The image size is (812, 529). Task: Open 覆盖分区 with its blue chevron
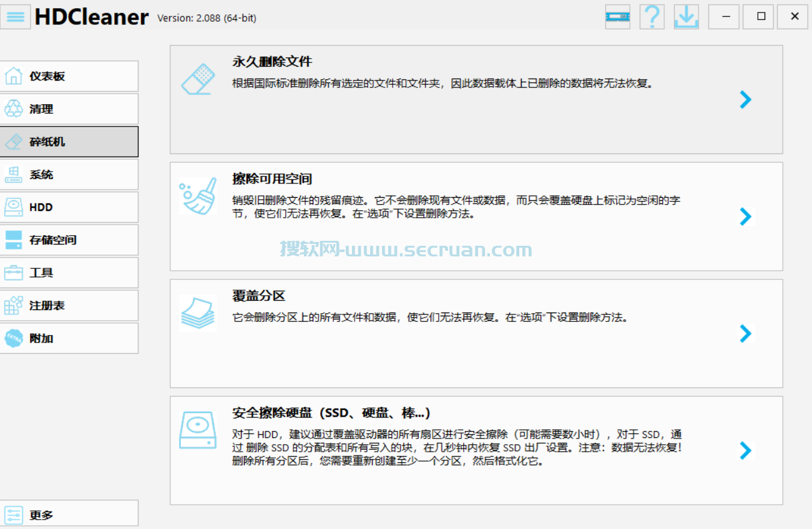click(745, 334)
